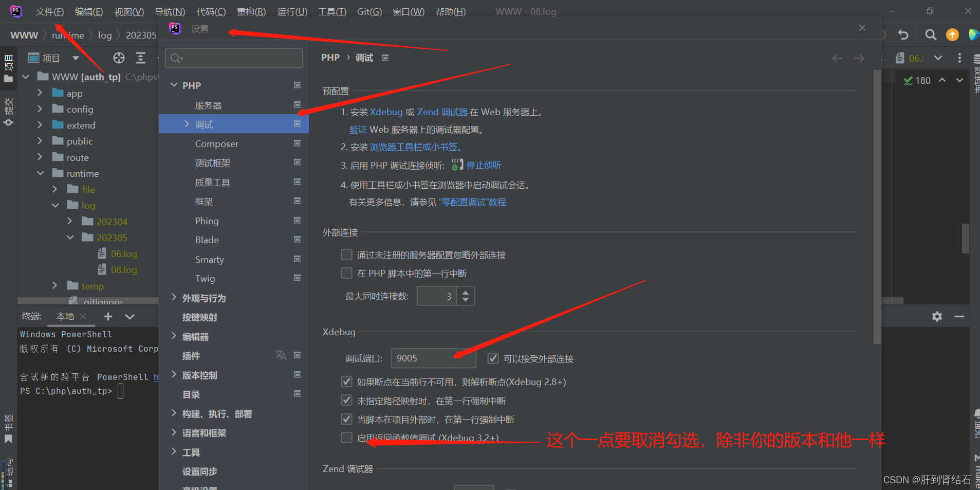980x490 pixels.
Task: Toggle 如果断点在当前行不可用 checkbox
Action: coord(347,382)
